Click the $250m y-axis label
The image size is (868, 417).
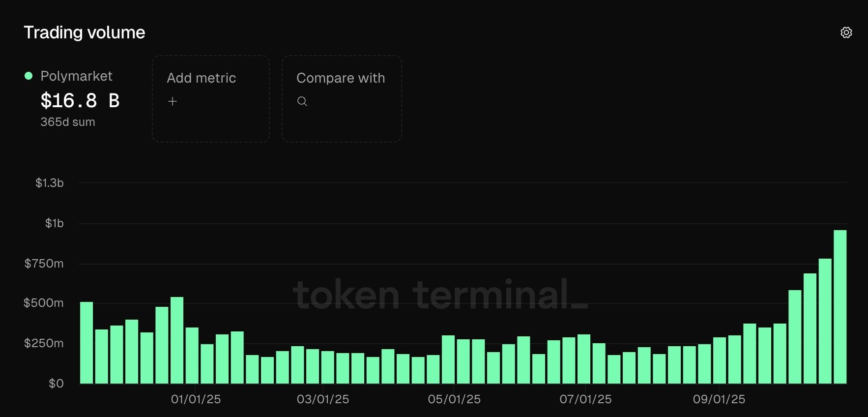[x=44, y=343]
